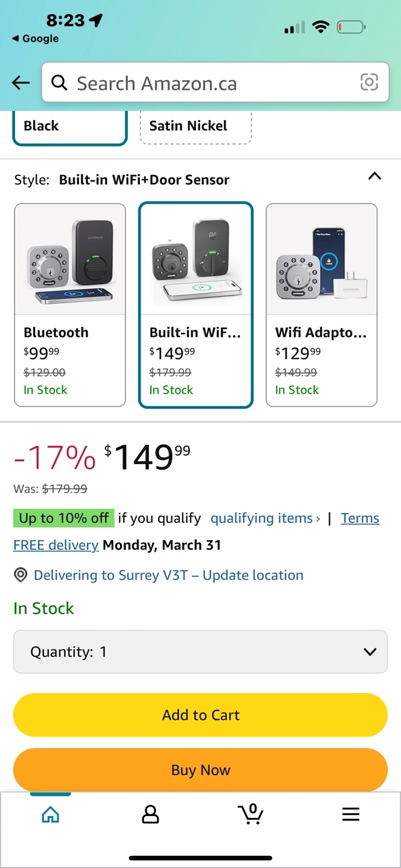Return to Google app via breadcrumb
This screenshot has width=401, height=868.
click(x=35, y=39)
